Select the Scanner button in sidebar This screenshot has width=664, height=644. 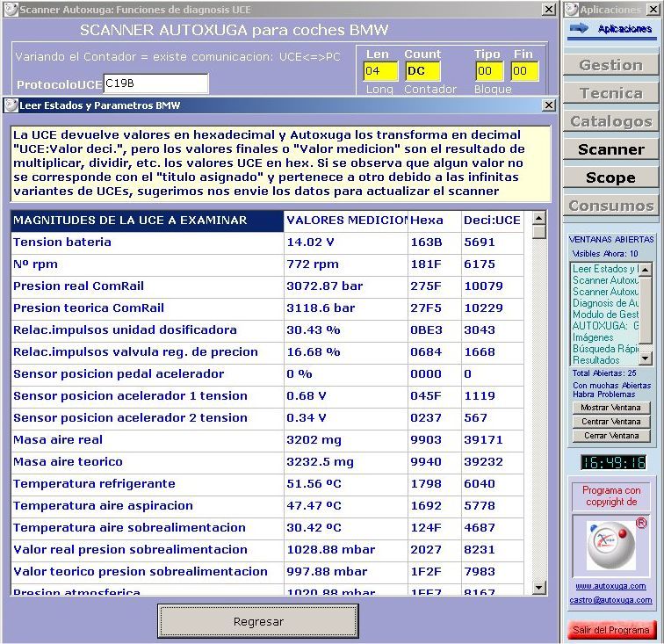click(610, 149)
